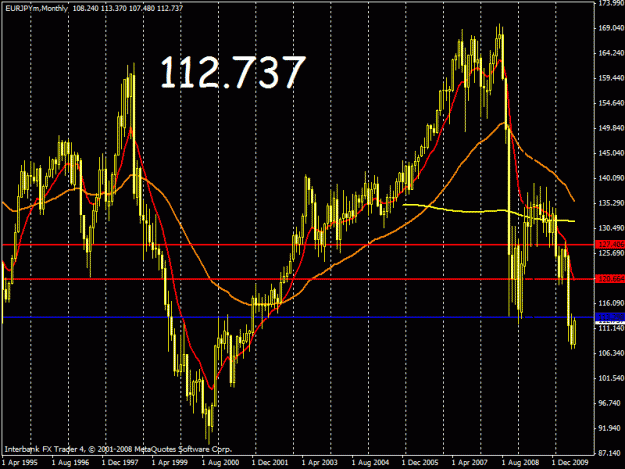Click the 1 Dec 2005 date label
Screen dimensions: 625x469
click(420, 463)
